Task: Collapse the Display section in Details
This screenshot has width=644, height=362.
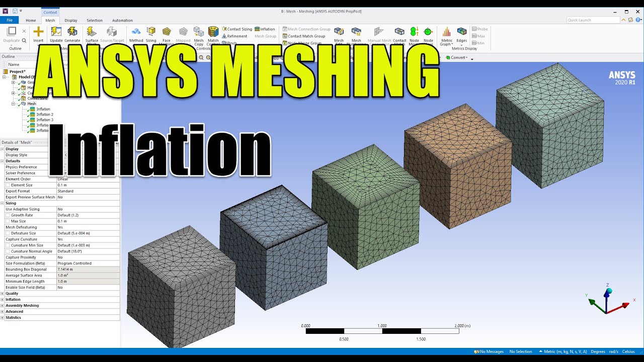Action: (x=3, y=149)
